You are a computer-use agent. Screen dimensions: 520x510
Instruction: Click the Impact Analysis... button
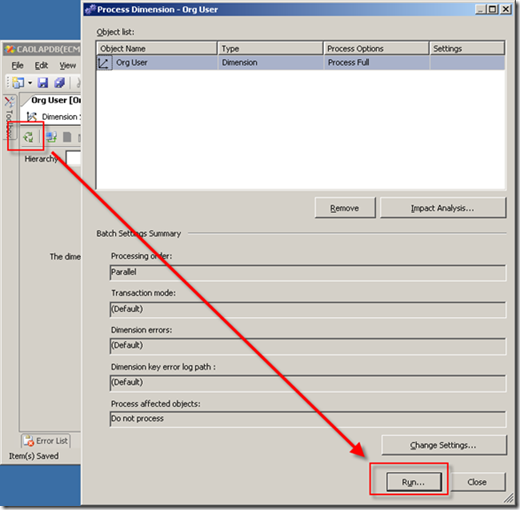coord(443,208)
